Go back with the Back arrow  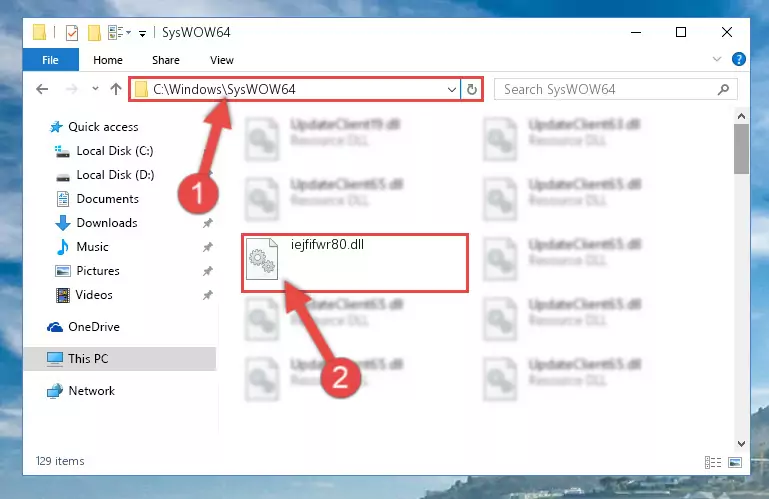click(42, 89)
